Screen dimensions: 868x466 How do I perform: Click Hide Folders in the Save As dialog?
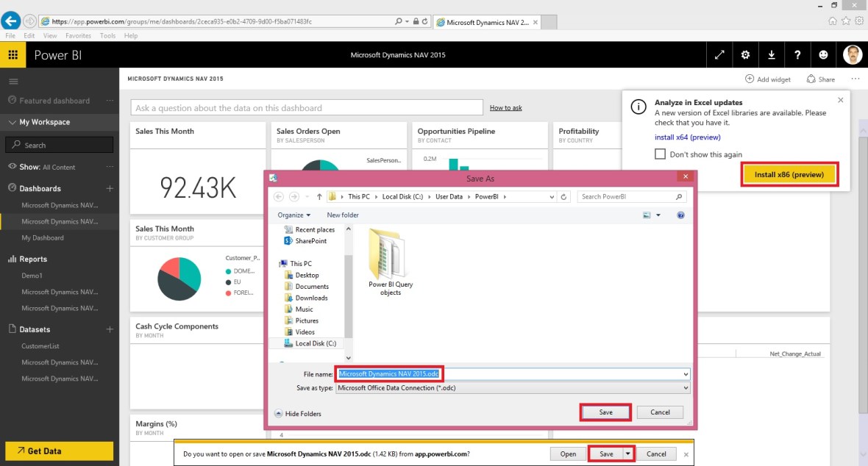point(297,413)
